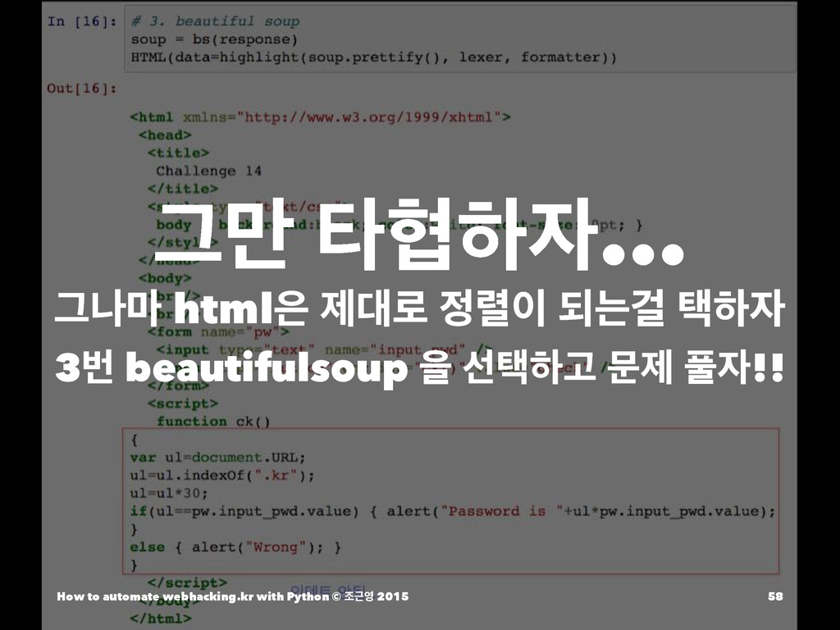Click the '# 3. beautiful soup' comment line
This screenshot has height=630, width=840.
215,21
